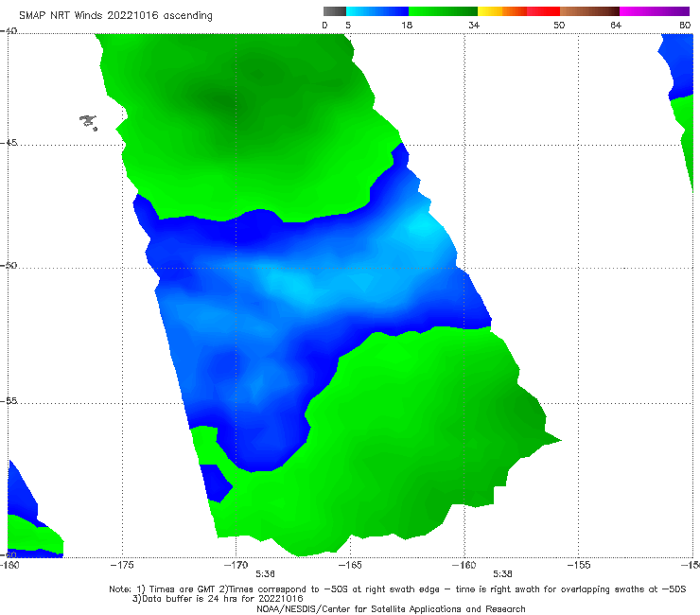
Task: Pick the green segment of the colorbar
Action: [443, 11]
